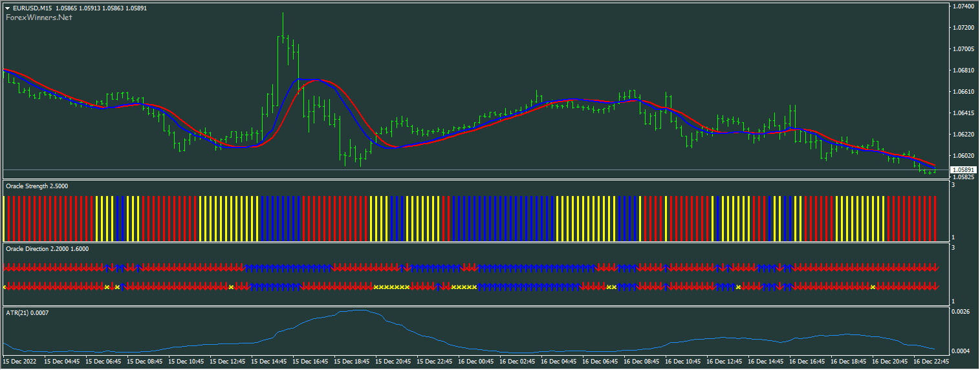This screenshot has width=980, height=370.
Task: Click the chart menu triangle beside EURUSD,M15
Action: [7, 8]
